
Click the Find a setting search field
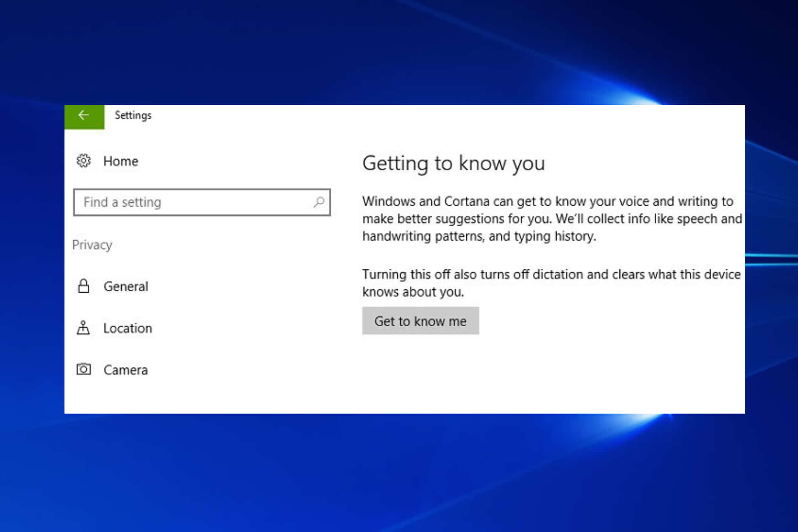(x=202, y=202)
